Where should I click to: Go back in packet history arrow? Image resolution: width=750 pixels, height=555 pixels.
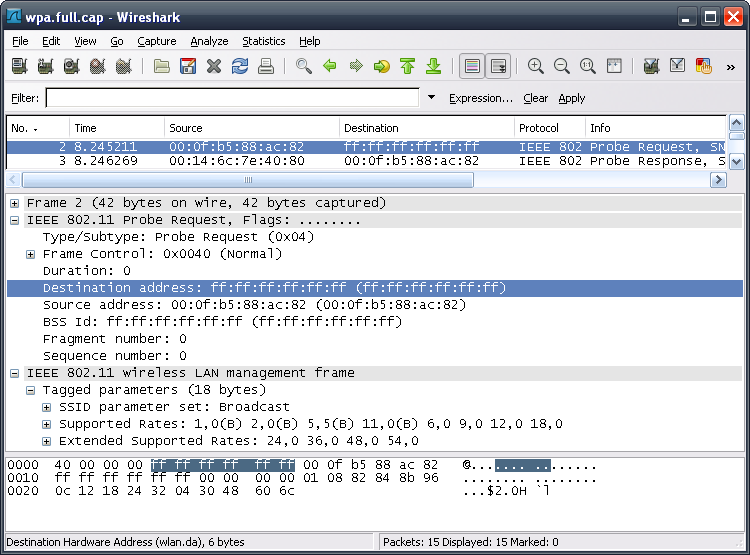pyautogui.click(x=330, y=66)
